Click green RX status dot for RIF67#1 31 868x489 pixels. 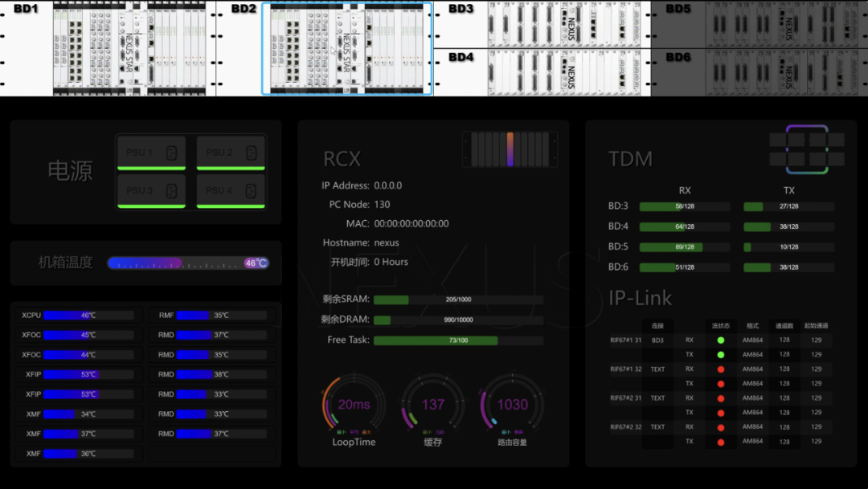[720, 340]
